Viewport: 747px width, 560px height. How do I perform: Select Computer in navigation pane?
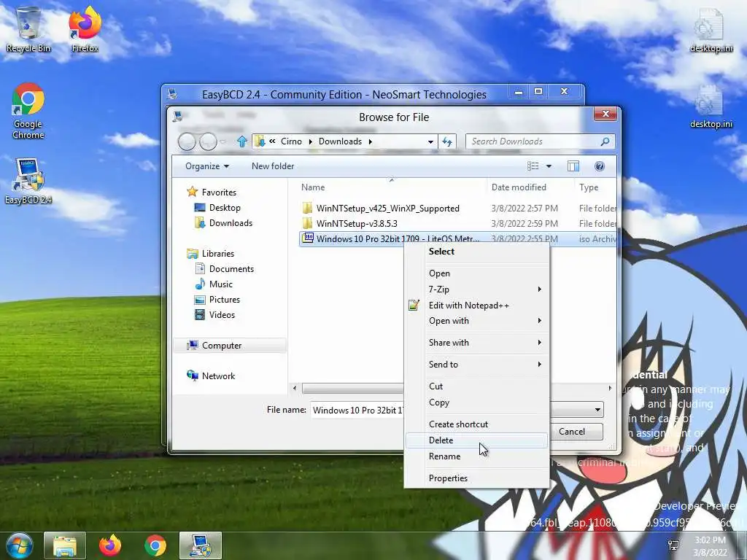pyautogui.click(x=230, y=345)
